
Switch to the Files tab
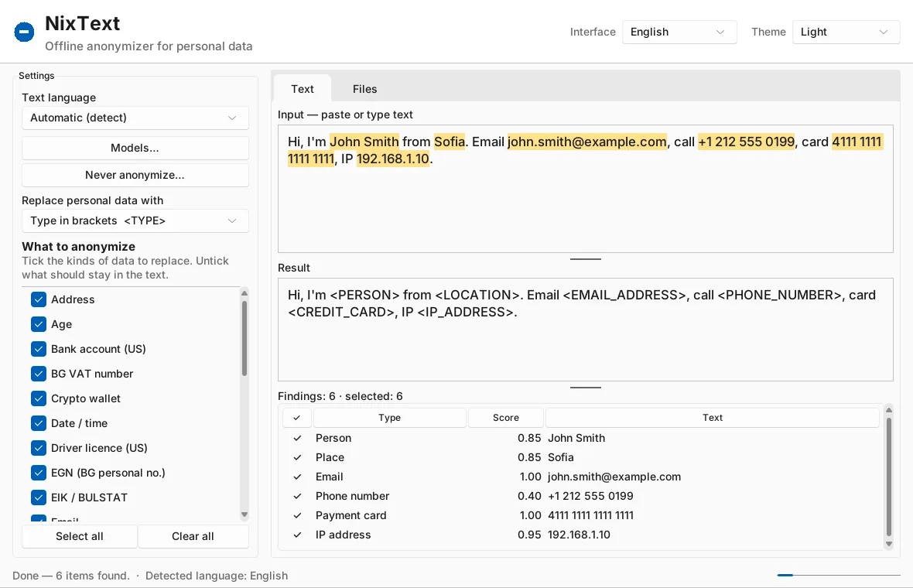(x=364, y=89)
